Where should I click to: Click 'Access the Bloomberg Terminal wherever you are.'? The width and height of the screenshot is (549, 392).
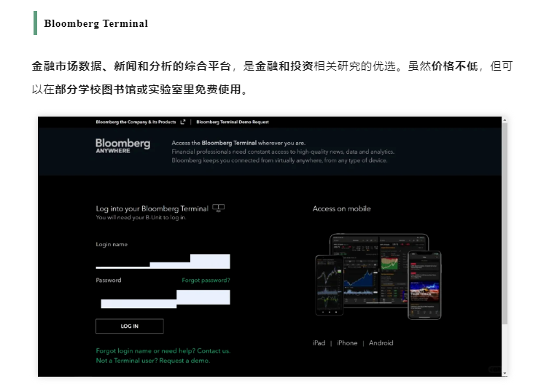pos(238,143)
